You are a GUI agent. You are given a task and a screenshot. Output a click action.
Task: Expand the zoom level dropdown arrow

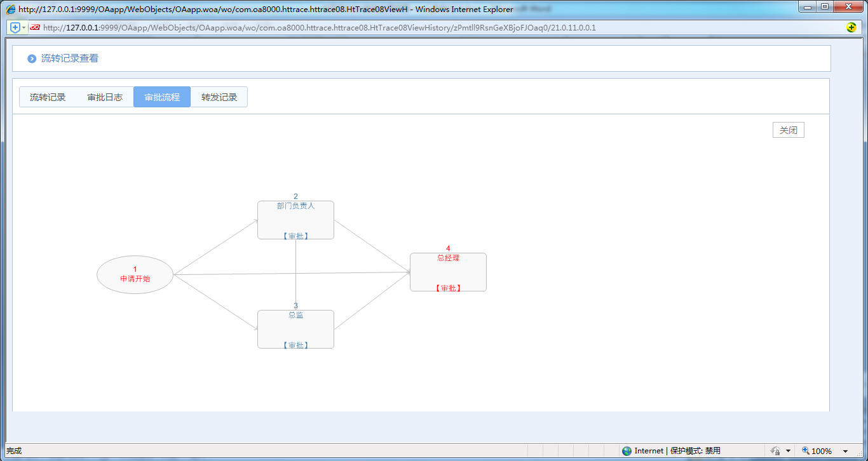[x=846, y=451]
